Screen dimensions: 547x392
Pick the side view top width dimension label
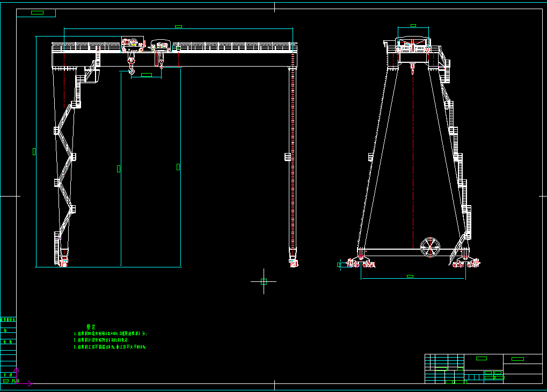pos(413,25)
